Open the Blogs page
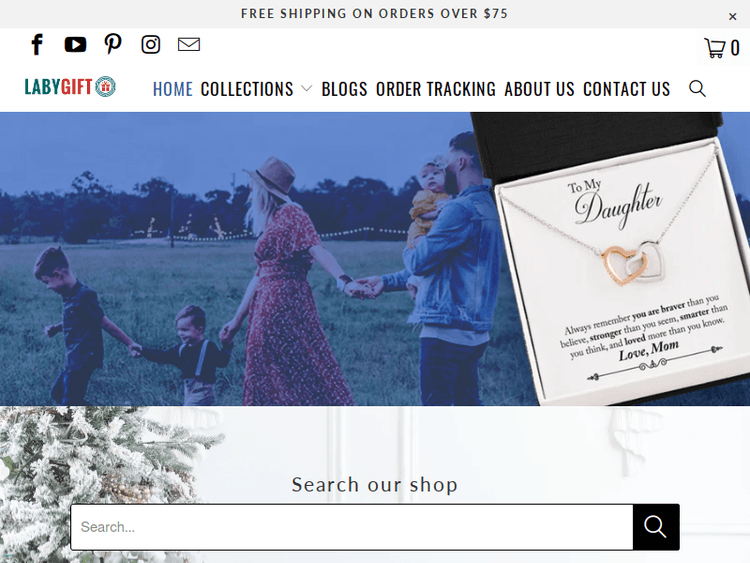Screen dimensions: 750x563 pos(344,89)
